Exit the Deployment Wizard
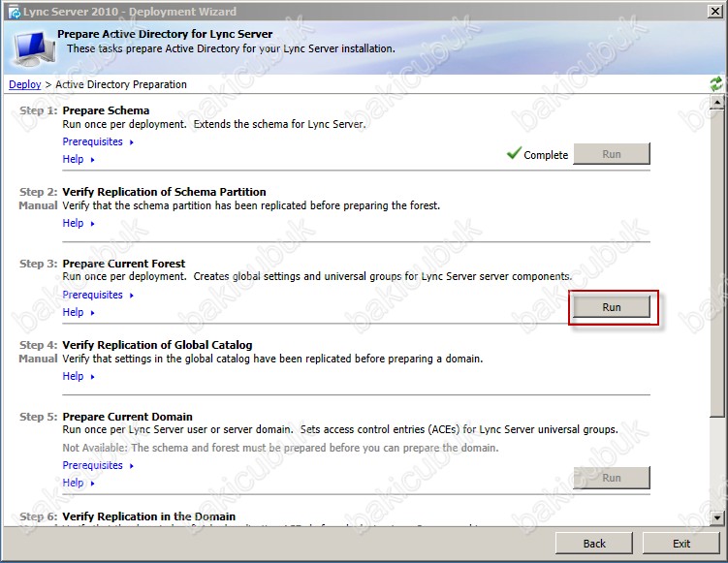The image size is (728, 563). pyautogui.click(x=681, y=544)
